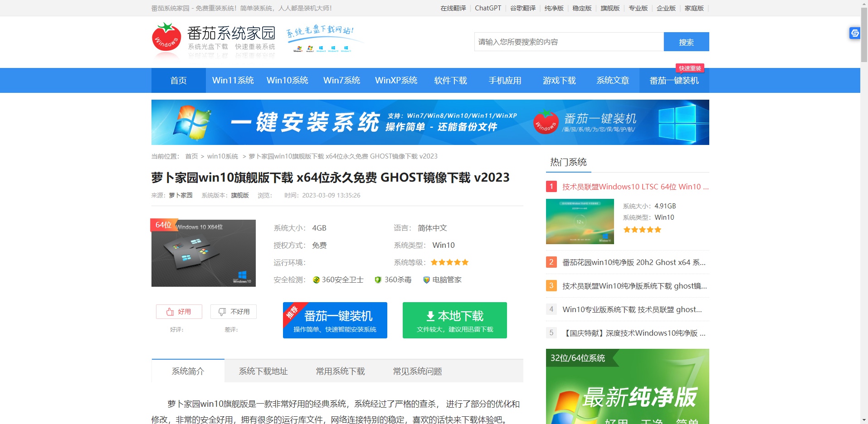
Task: Open Win7系统 navigation menu
Action: click(x=342, y=80)
